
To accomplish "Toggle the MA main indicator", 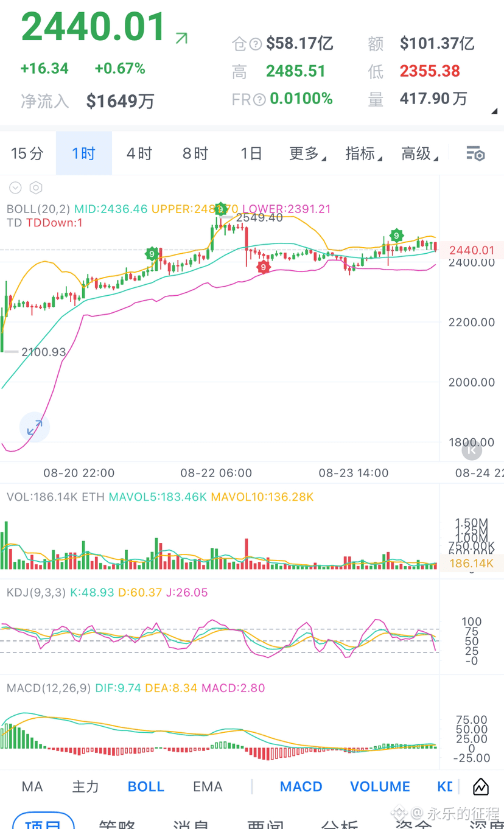I will [32, 786].
